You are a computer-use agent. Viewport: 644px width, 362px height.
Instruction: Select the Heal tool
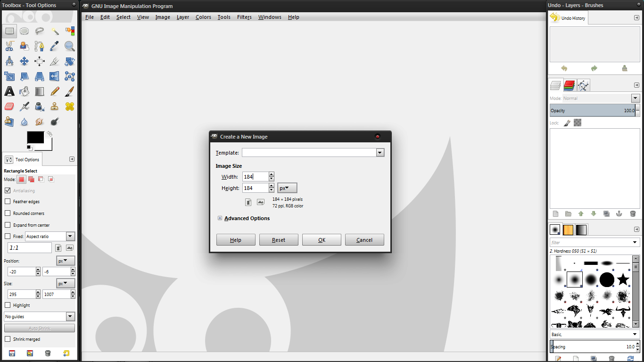pyautogui.click(x=70, y=107)
